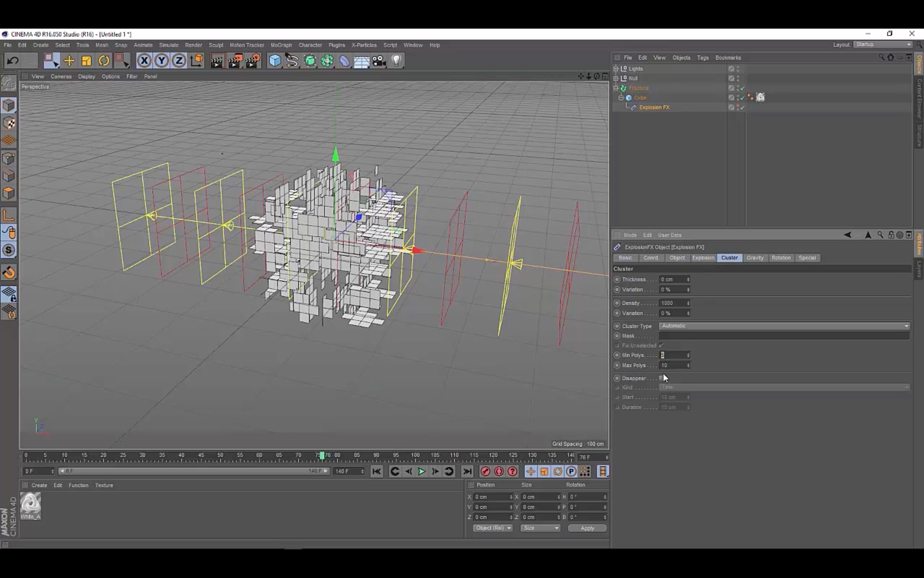Open the X-Particles menu
The width and height of the screenshot is (924, 578).
(364, 45)
